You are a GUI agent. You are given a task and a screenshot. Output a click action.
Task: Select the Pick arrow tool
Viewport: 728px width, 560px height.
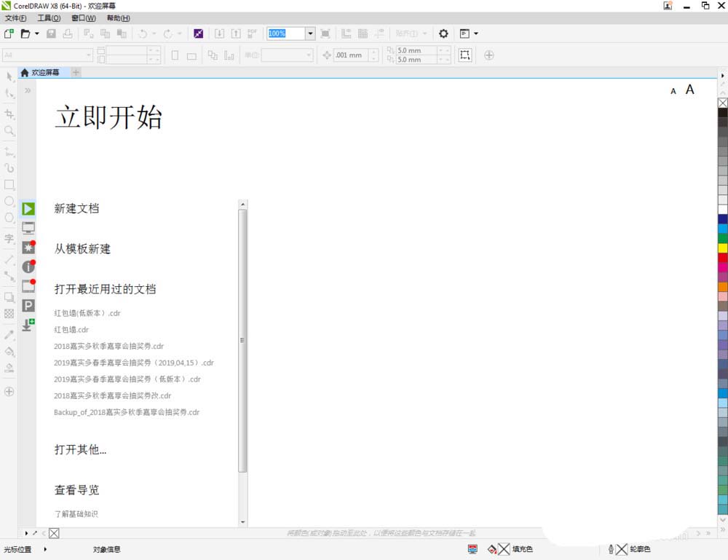pos(9,76)
